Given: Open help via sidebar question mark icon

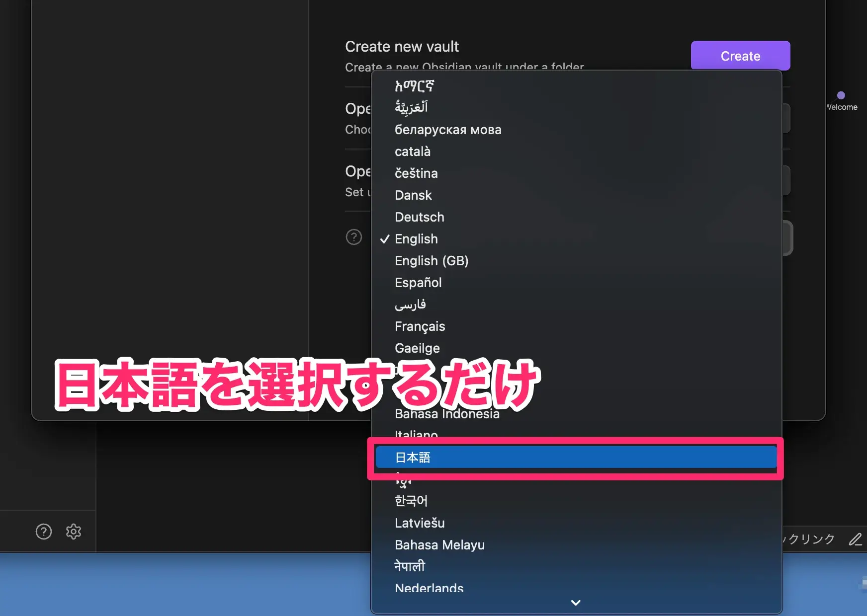Looking at the screenshot, I should click(x=44, y=532).
